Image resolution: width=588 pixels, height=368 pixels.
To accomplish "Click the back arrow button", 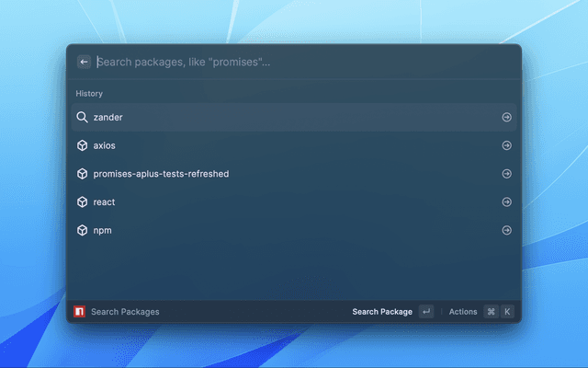I will 85,62.
